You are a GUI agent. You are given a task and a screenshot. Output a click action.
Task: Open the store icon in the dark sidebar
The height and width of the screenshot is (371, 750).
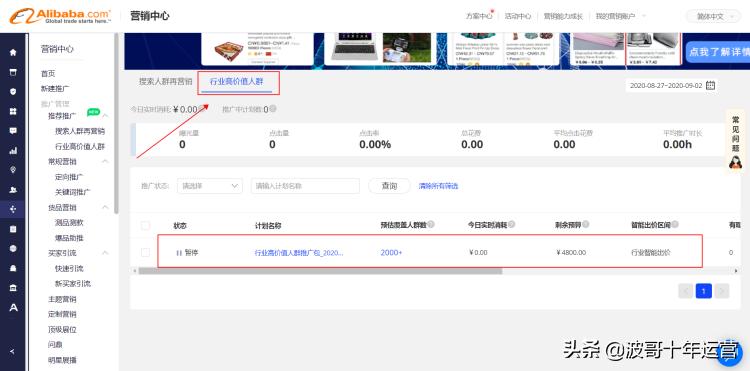click(13, 72)
